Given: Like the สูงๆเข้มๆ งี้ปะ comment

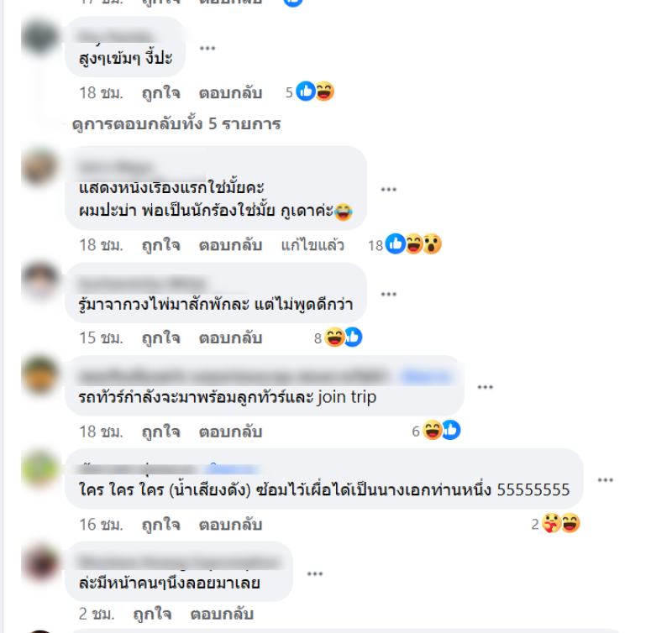Looking at the screenshot, I should point(160,92).
